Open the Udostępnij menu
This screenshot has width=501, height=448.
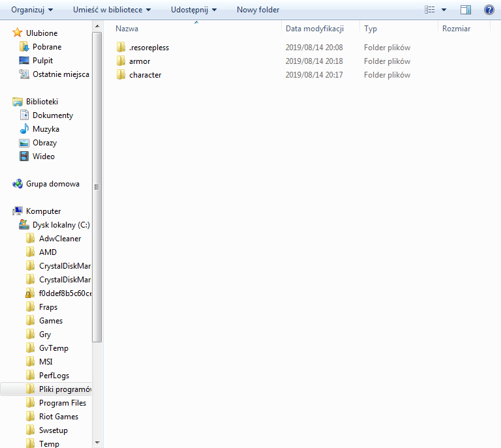[194, 10]
